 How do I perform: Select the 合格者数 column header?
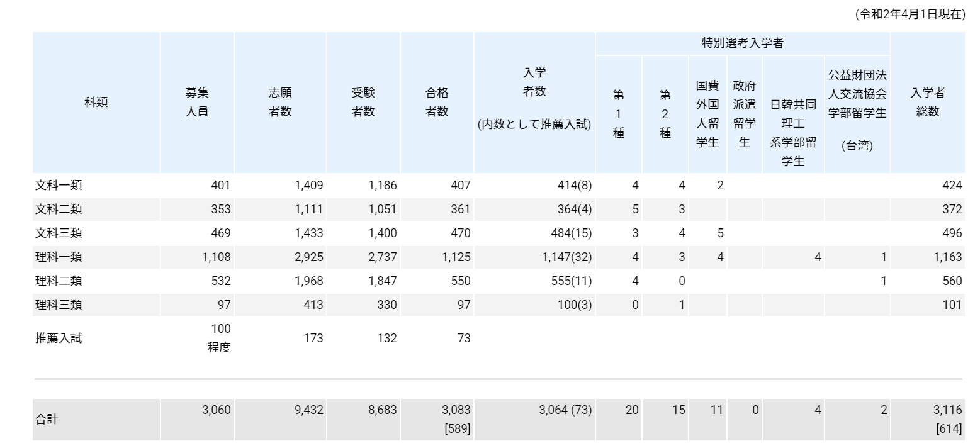point(437,103)
